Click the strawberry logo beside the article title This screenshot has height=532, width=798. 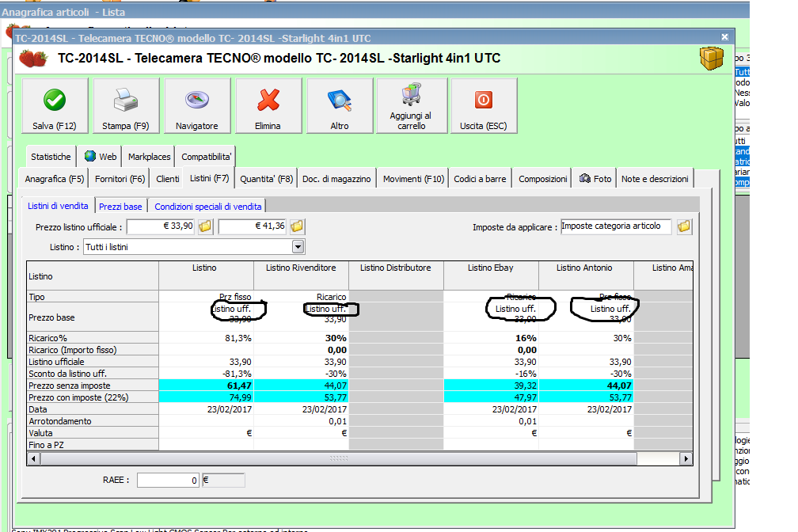(33, 59)
